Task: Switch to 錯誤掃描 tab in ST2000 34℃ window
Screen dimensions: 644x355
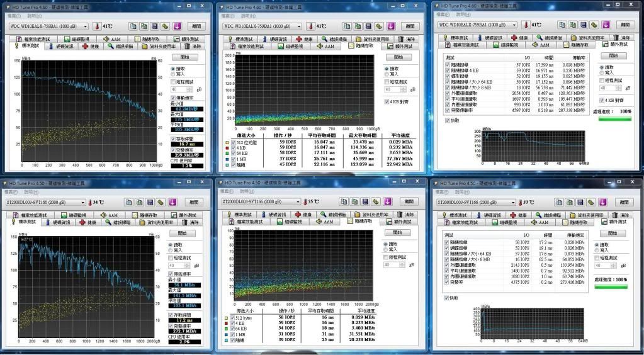Action: (118, 222)
